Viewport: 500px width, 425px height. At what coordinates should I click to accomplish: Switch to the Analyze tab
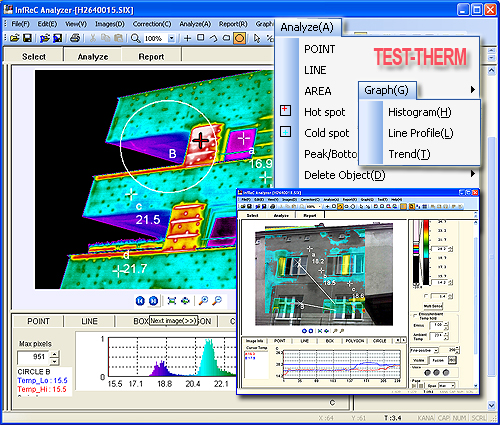[x=93, y=56]
